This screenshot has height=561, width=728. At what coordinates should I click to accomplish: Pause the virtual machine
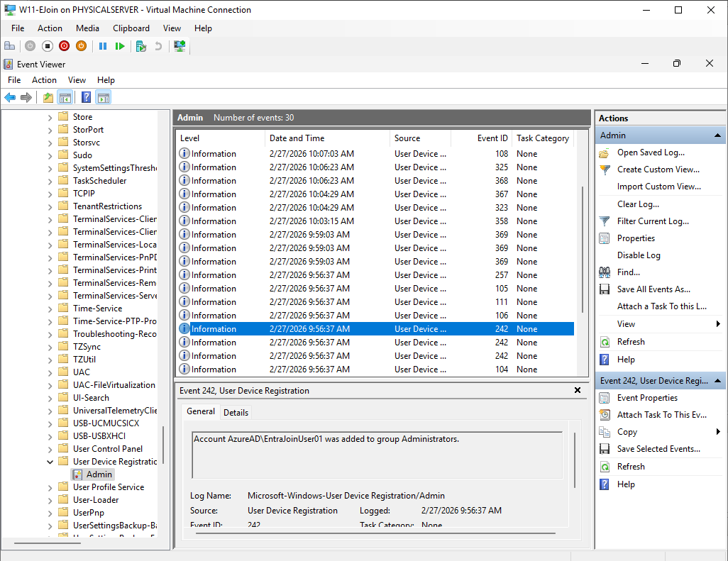(x=103, y=46)
